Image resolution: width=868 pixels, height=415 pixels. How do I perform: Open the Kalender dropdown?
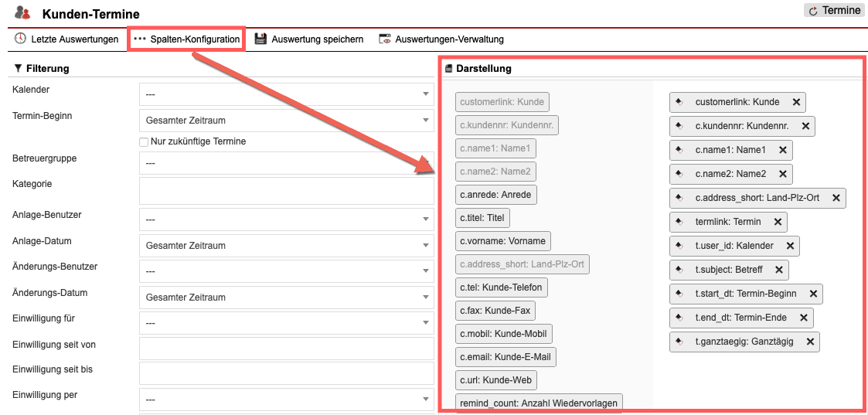click(x=286, y=94)
